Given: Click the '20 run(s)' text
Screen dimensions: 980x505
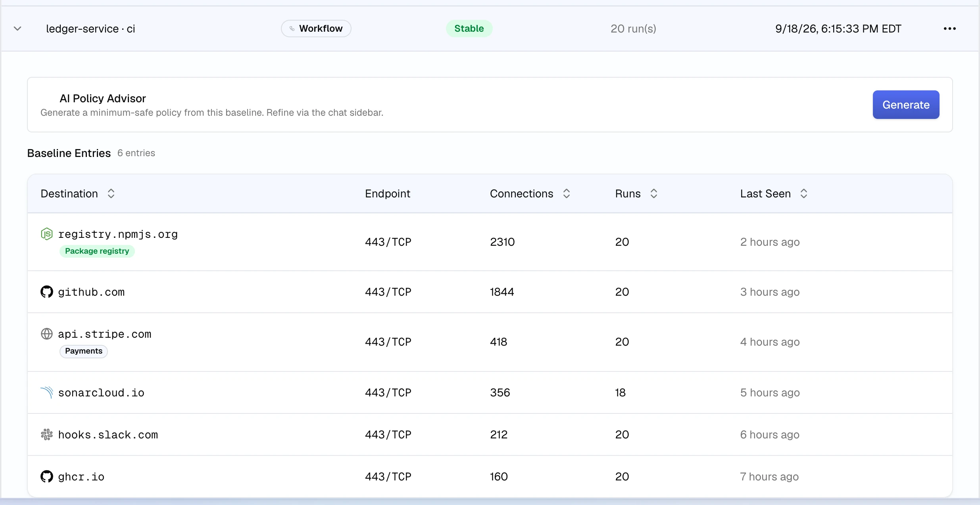Looking at the screenshot, I should [x=633, y=29].
